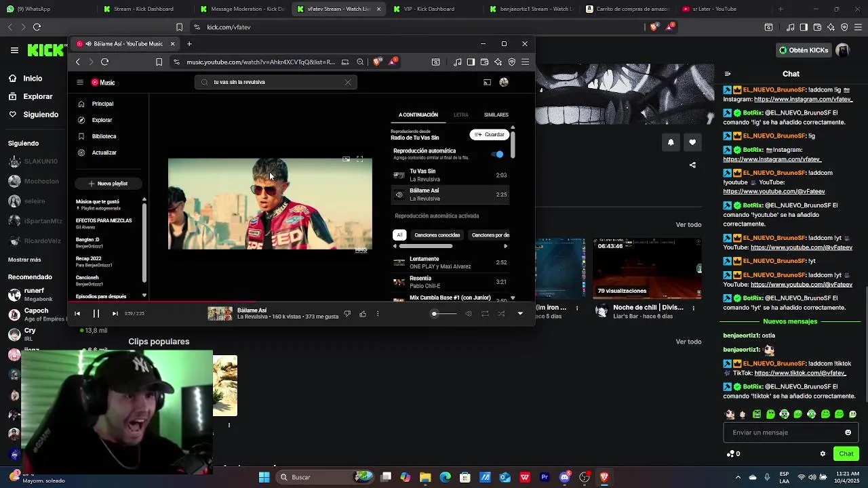The height and width of the screenshot is (488, 868).
Task: Open the Windows Start menu
Action: click(x=264, y=477)
